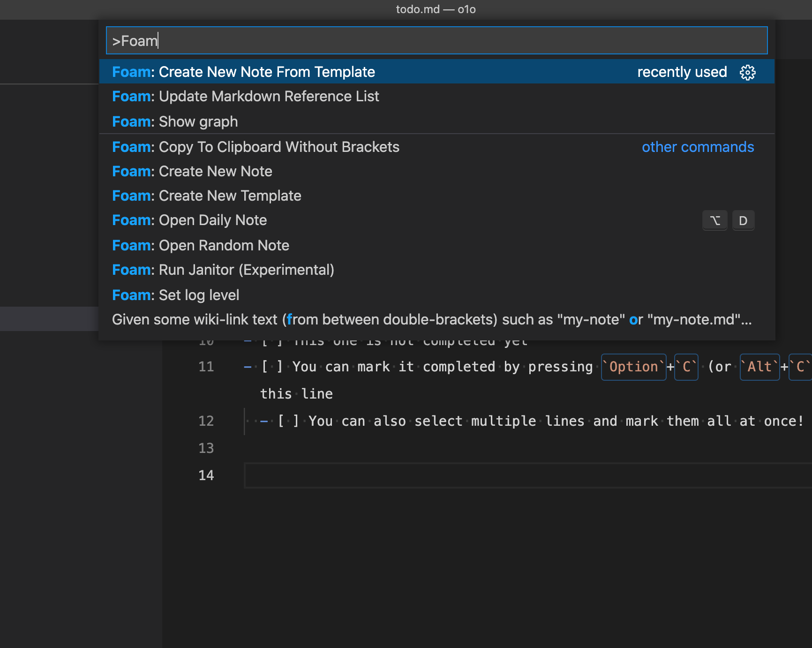Screen dimensions: 812x648
Task: Click the gear icon to configure keybinding
Action: [747, 72]
